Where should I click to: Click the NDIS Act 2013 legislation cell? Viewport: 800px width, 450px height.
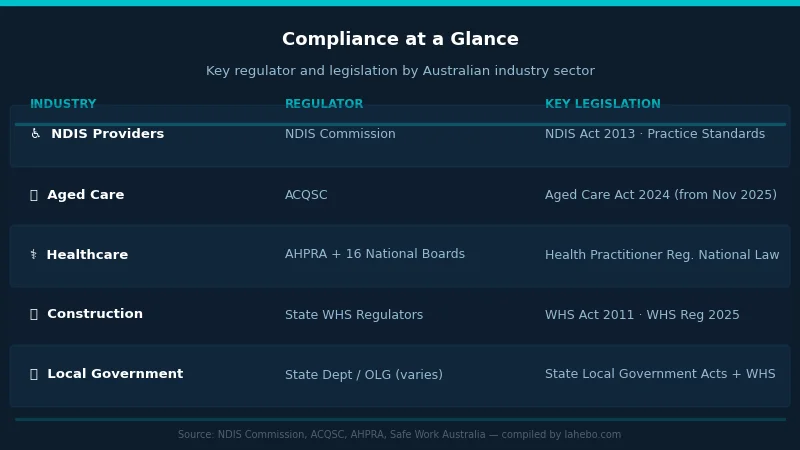tap(655, 134)
